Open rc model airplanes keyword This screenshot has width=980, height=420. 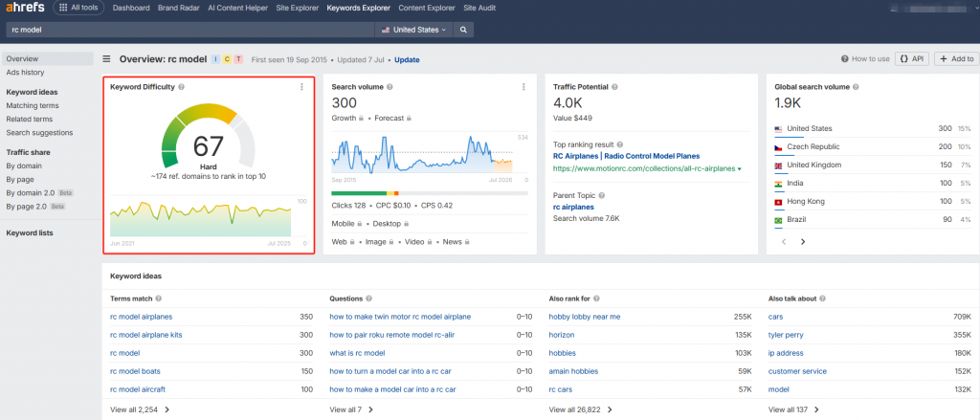tap(142, 317)
